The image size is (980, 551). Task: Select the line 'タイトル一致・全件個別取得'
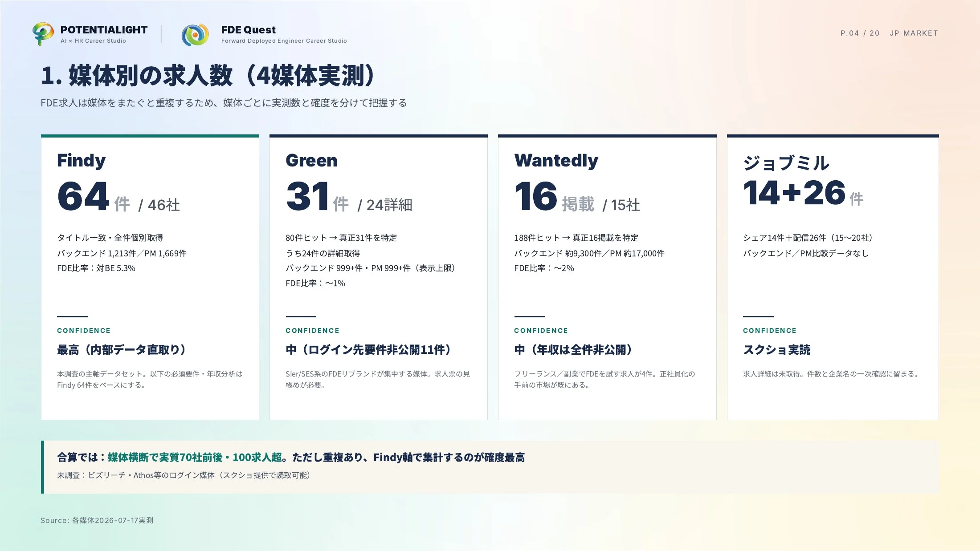click(110, 238)
